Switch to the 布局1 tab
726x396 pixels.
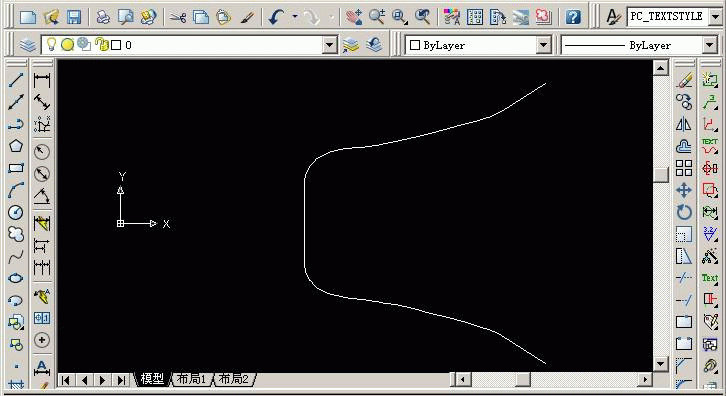pyautogui.click(x=191, y=379)
